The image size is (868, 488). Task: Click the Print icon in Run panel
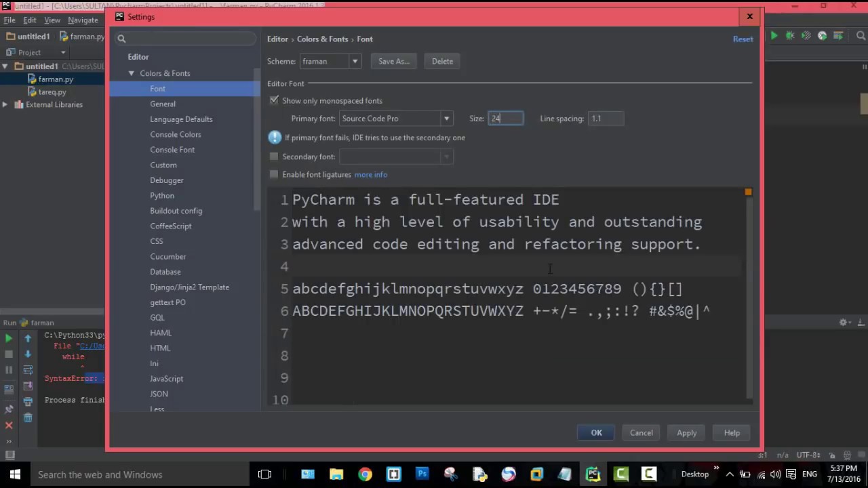pyautogui.click(x=28, y=403)
